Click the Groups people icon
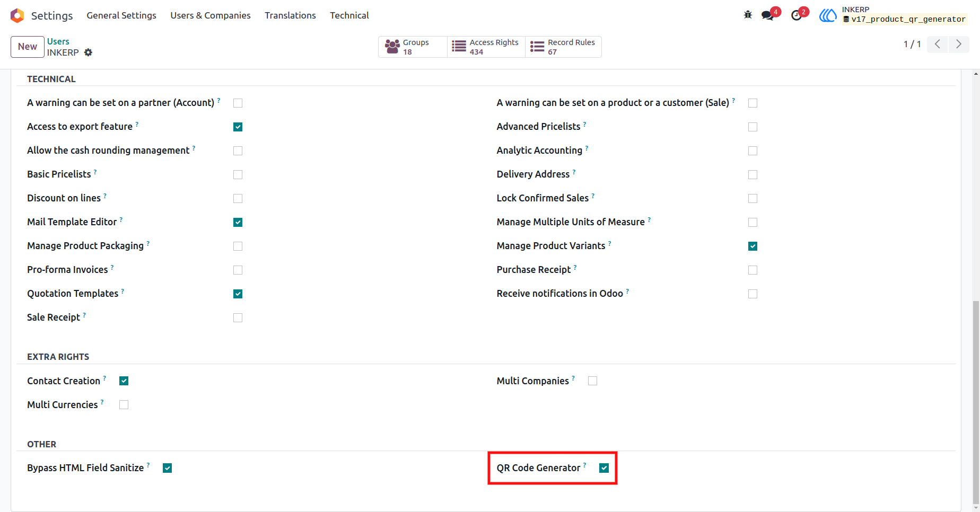Screen dimensions: 980x512 [392, 47]
